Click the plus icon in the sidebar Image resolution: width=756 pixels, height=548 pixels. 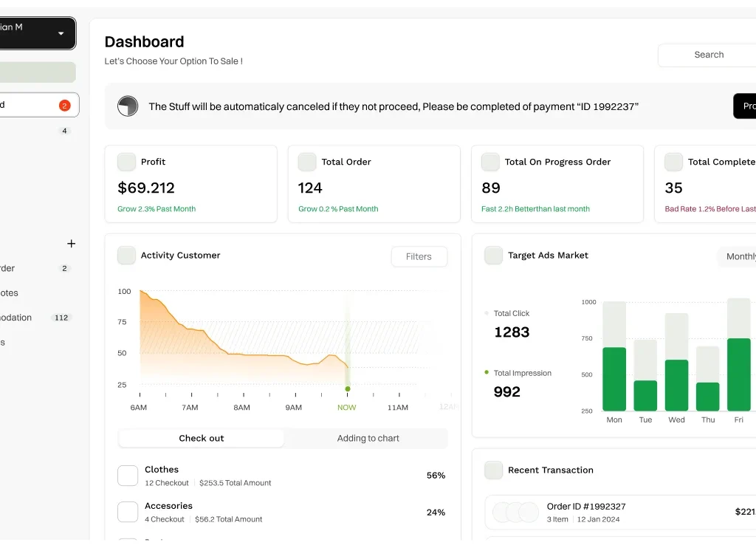coord(72,244)
